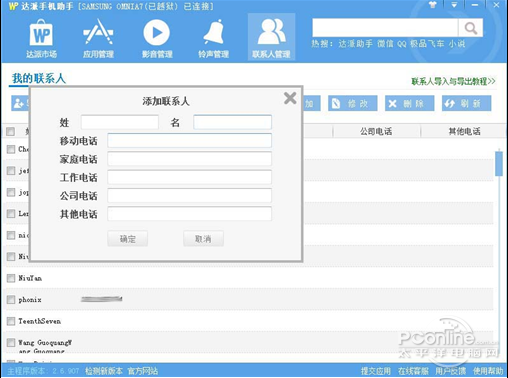This screenshot has height=378, width=508.
Task: Select the 联系人管理 contacts tab
Action: pos(271,37)
